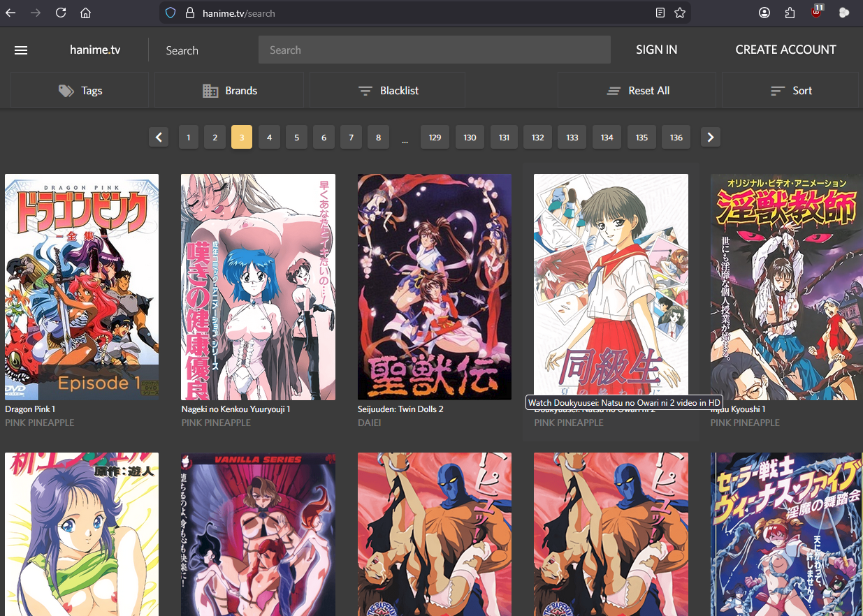Reload the current page
Viewport: 863px width, 616px height.
click(61, 13)
